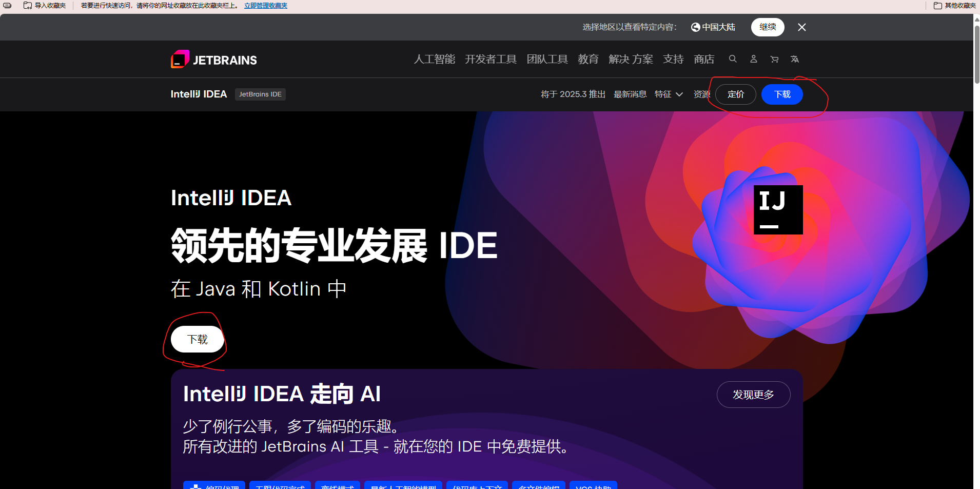The height and width of the screenshot is (489, 980).
Task: Click the white 下载 button under the headline
Action: click(x=198, y=339)
